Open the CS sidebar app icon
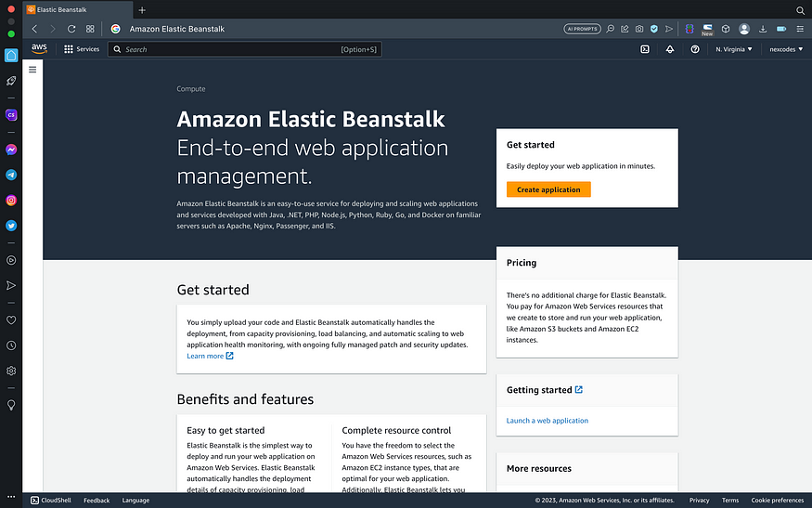The height and width of the screenshot is (508, 812). (11, 115)
